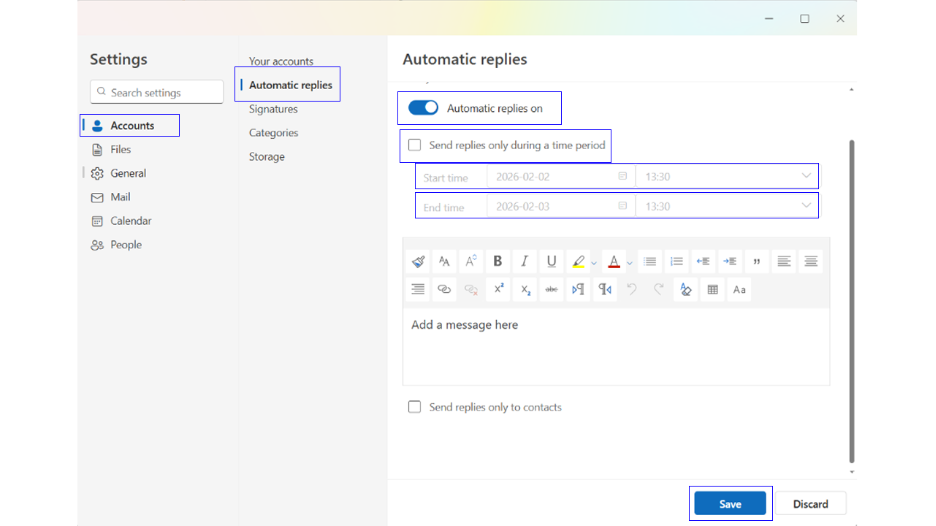Open the End time date picker calendar icon

coord(622,206)
